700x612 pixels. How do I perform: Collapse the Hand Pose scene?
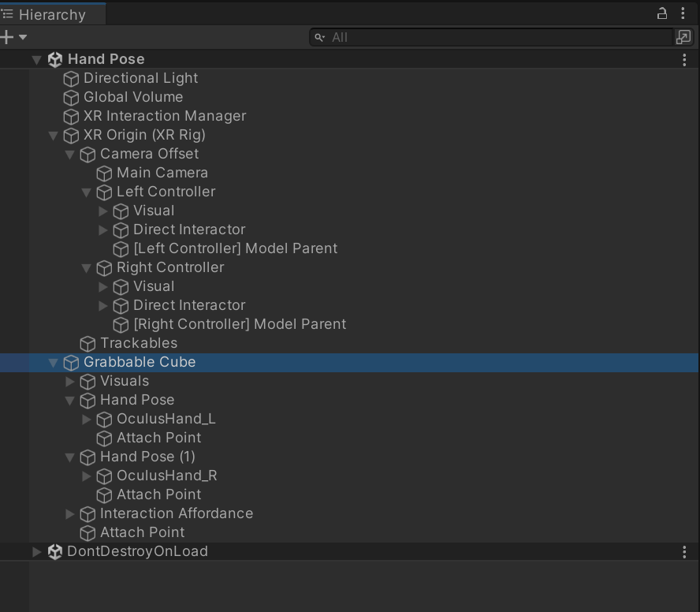(36, 59)
